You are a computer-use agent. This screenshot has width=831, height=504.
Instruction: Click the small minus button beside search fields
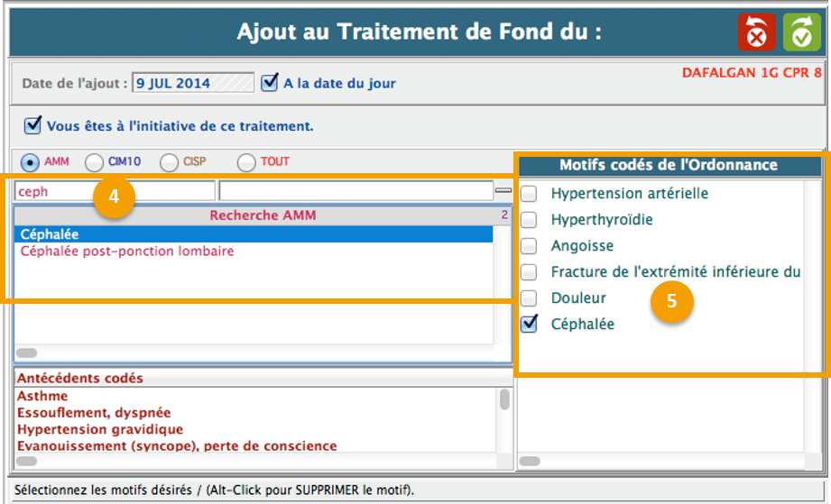coord(503,191)
